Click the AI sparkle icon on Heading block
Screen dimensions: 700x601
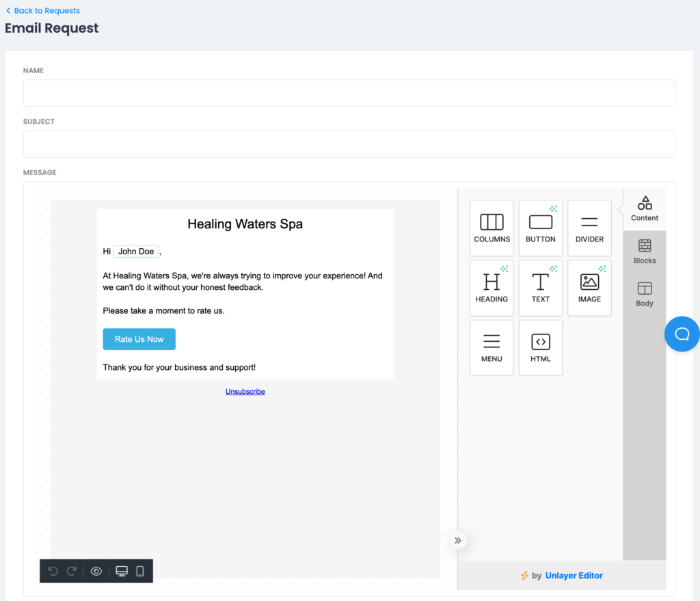click(x=504, y=268)
